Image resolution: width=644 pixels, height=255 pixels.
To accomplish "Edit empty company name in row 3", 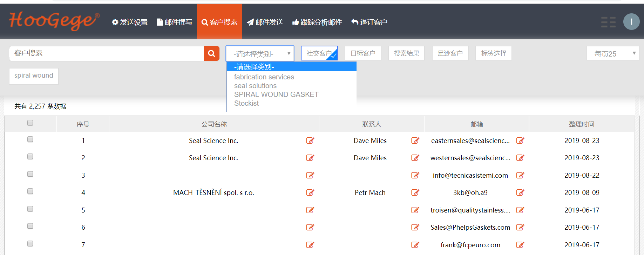I will pos(310,175).
